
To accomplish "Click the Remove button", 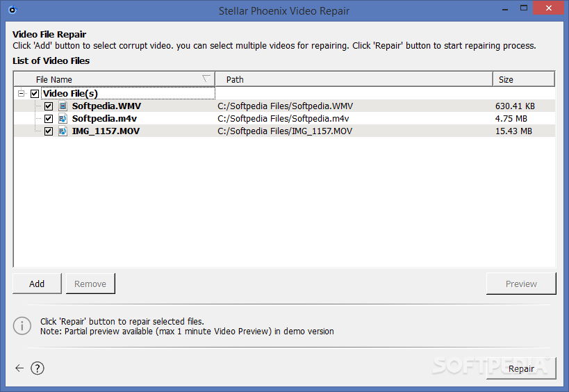I will pyautogui.click(x=90, y=284).
